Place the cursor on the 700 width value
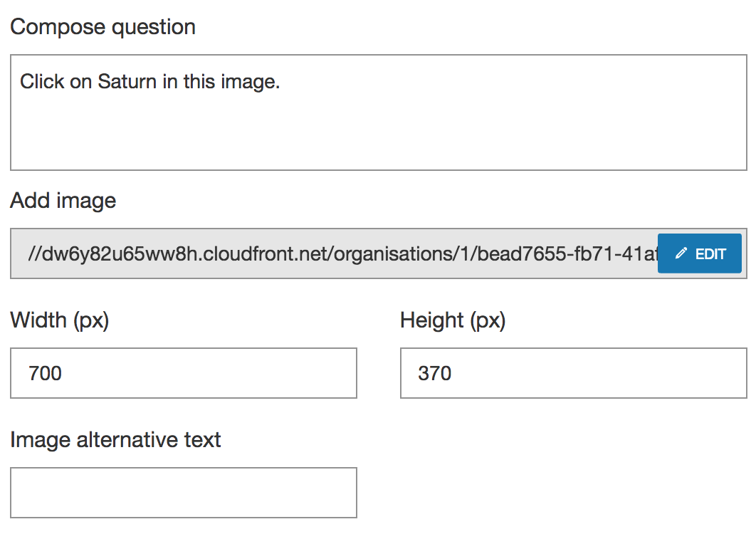 (45, 373)
